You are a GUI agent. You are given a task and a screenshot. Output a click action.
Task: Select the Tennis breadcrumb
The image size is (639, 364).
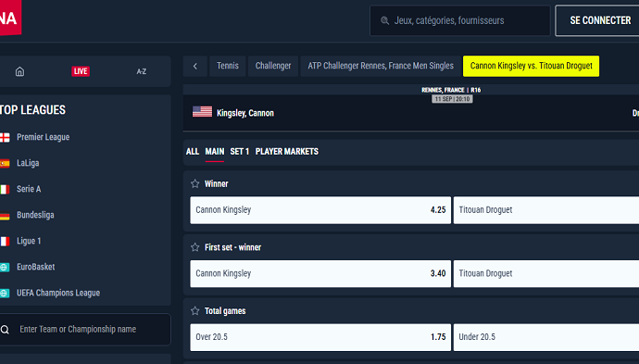(228, 66)
